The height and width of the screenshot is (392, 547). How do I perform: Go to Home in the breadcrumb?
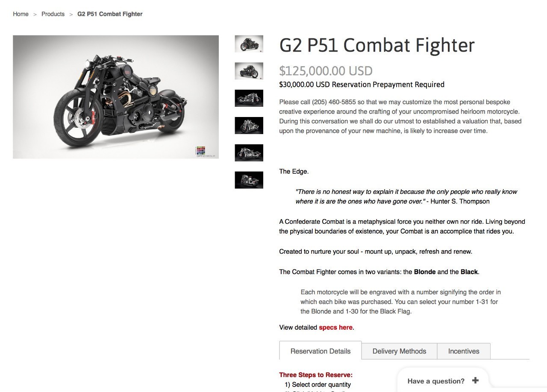21,14
